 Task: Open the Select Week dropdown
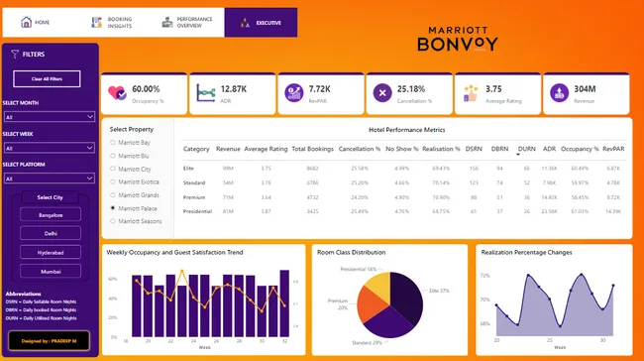point(50,148)
